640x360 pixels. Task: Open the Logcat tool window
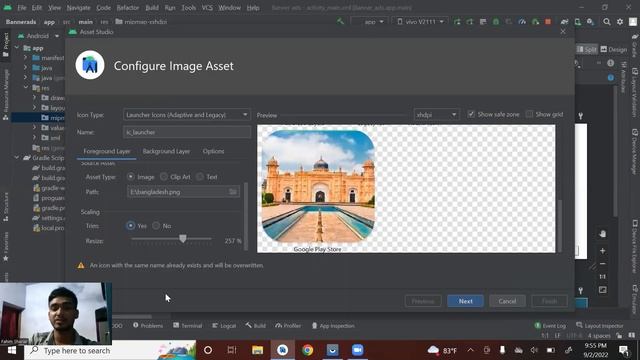(x=224, y=325)
